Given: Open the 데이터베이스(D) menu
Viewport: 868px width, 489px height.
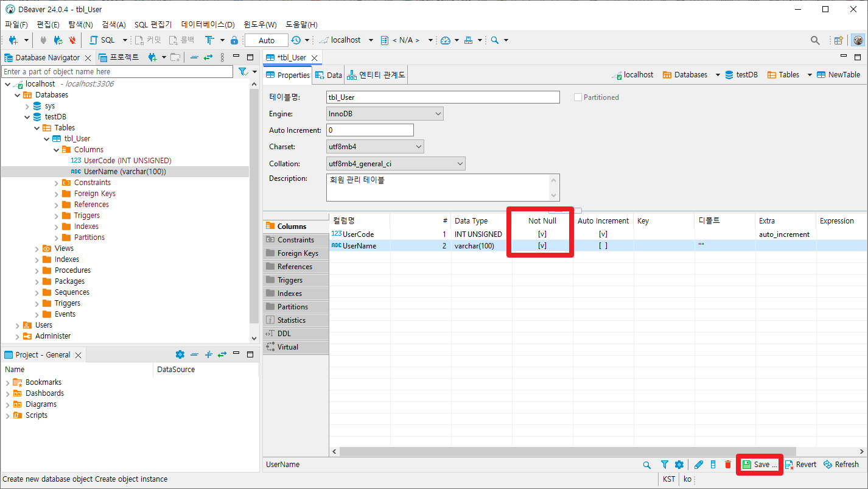Looking at the screenshot, I should tap(208, 25).
